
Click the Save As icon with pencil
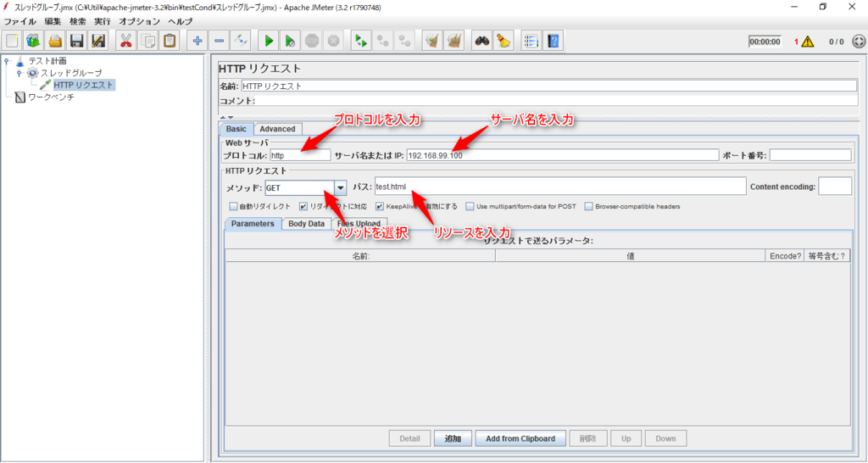(98, 41)
